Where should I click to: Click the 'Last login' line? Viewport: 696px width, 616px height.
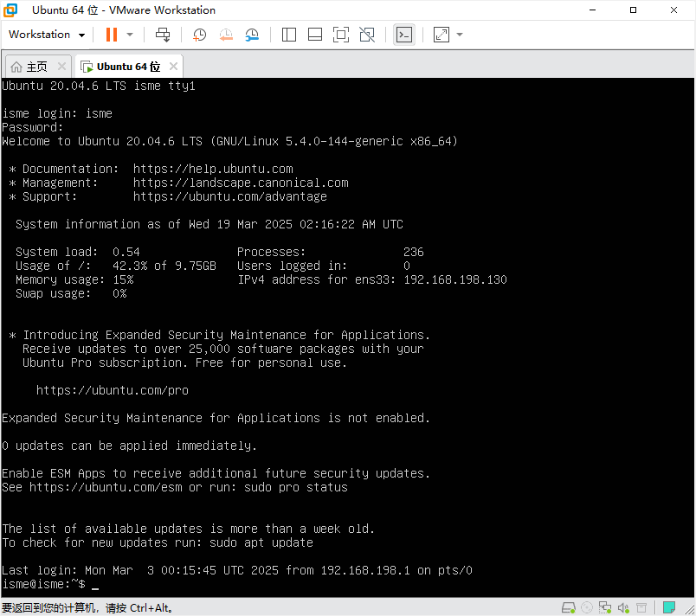tap(237, 570)
